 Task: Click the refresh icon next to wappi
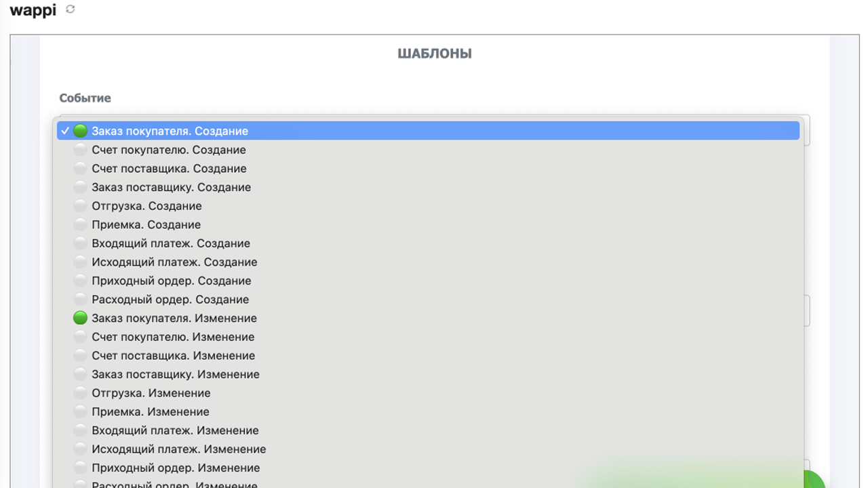click(71, 9)
